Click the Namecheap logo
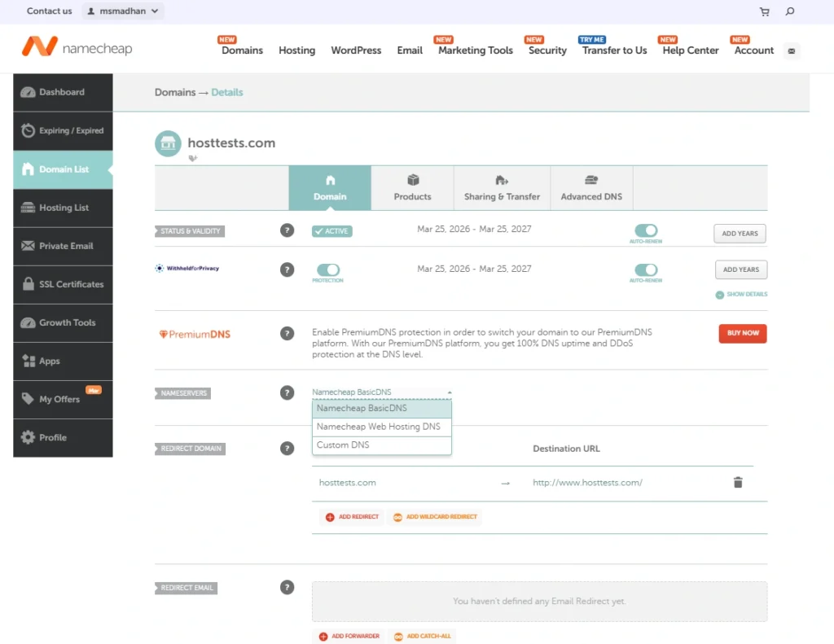Screen dimensions: 834x644 click(x=77, y=47)
